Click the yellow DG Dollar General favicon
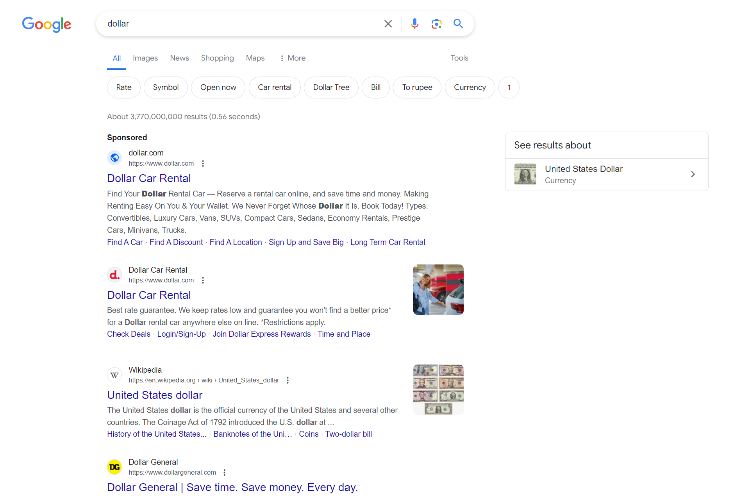Image resolution: width=748 pixels, height=498 pixels. point(114,467)
